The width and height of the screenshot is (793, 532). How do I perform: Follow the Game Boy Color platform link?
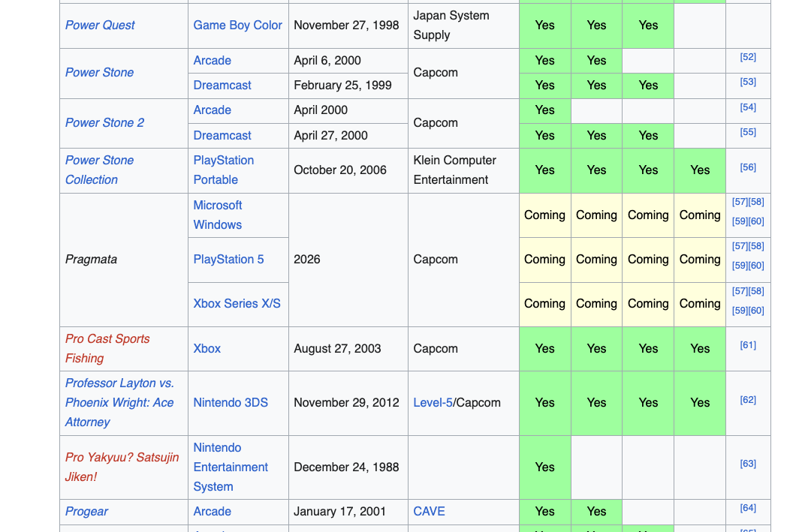coord(237,26)
